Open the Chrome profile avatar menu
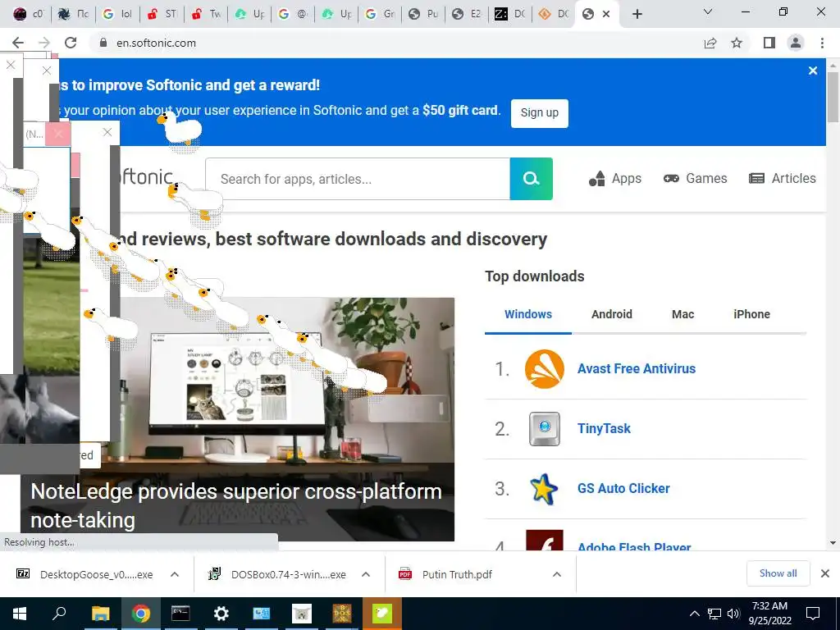The height and width of the screenshot is (630, 840). pos(796,43)
